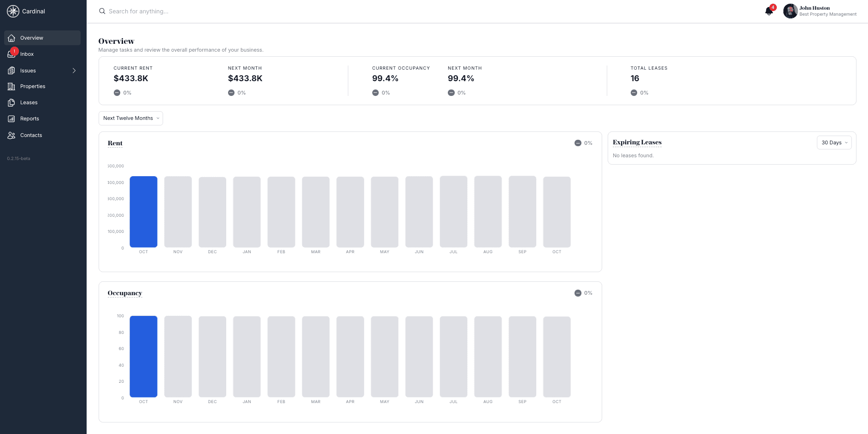Select the Leases document icon
Viewport: 868px width, 434px height.
(x=11, y=102)
